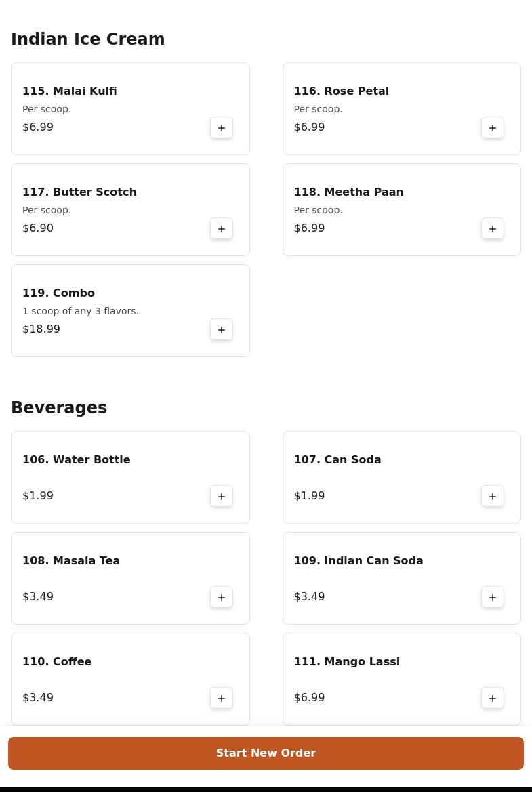This screenshot has height=792, width=532.
Task: Click the Indian Ice Cream heading
Action: tap(88, 39)
